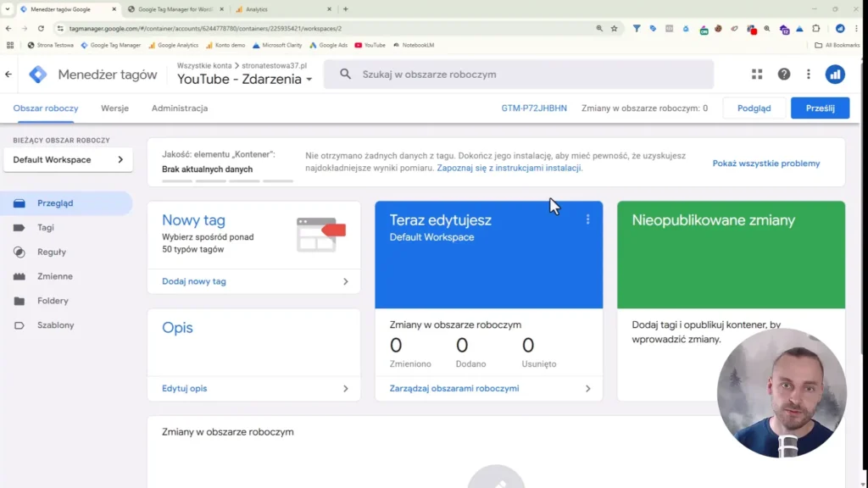Switch to Wersje tab
This screenshot has height=488, width=868.
coord(114,108)
